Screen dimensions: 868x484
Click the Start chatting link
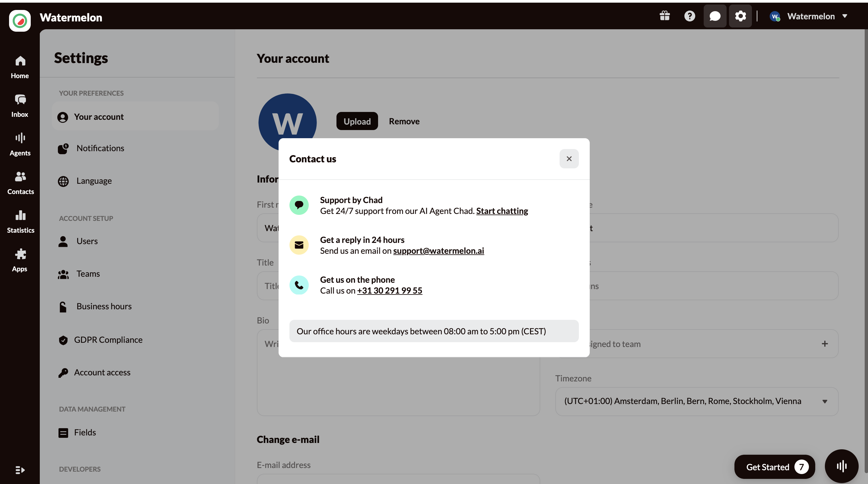pos(502,211)
